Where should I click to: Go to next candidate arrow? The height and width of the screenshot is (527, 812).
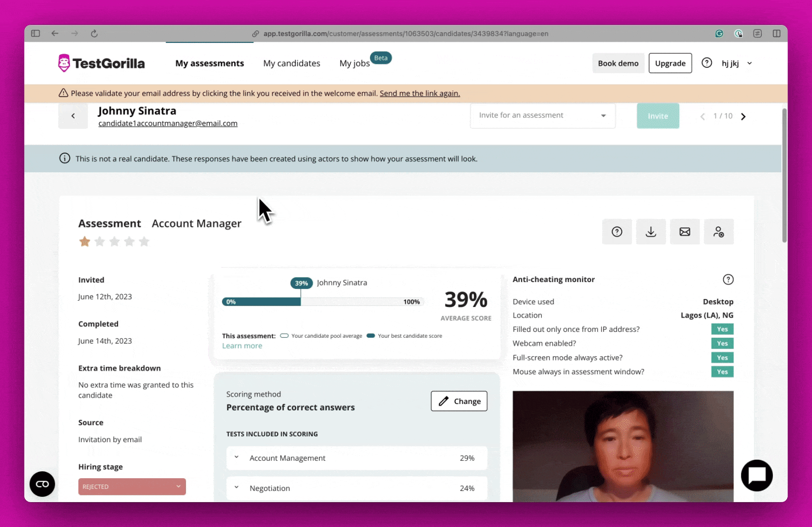[x=743, y=117]
